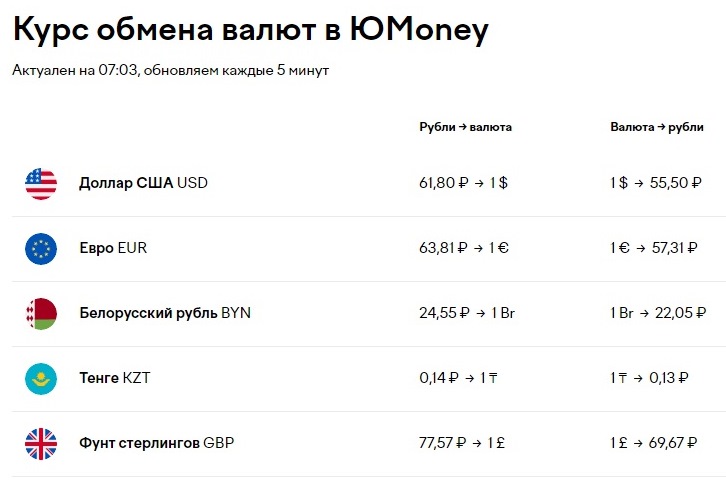Click the Kazakhstan flag icon
This screenshot has height=480, width=726.
pos(41,378)
